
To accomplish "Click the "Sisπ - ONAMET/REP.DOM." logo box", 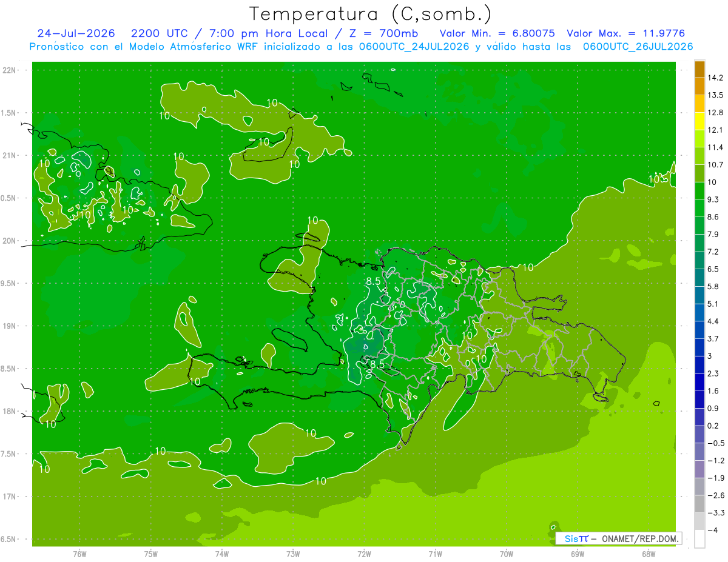I will [x=618, y=538].
